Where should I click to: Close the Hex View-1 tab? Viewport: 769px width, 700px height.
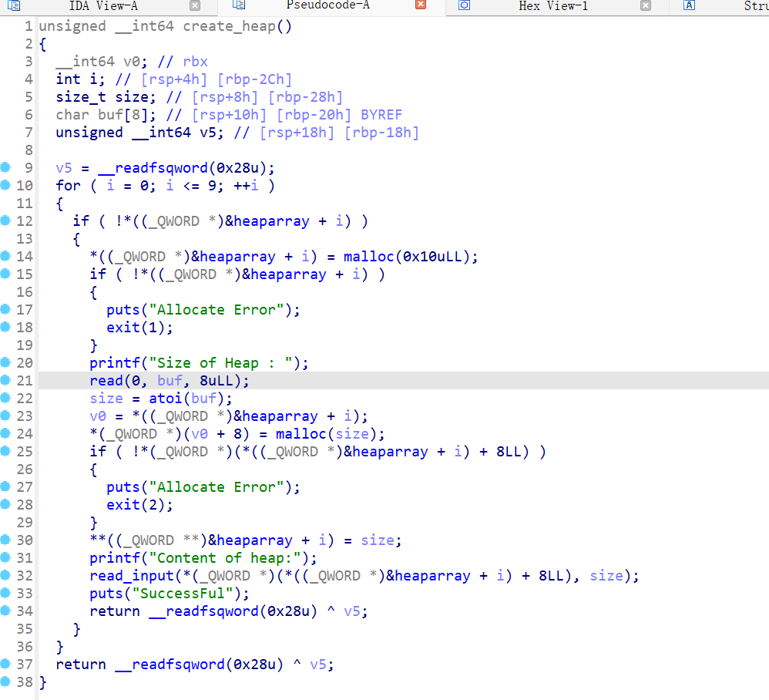point(646,6)
